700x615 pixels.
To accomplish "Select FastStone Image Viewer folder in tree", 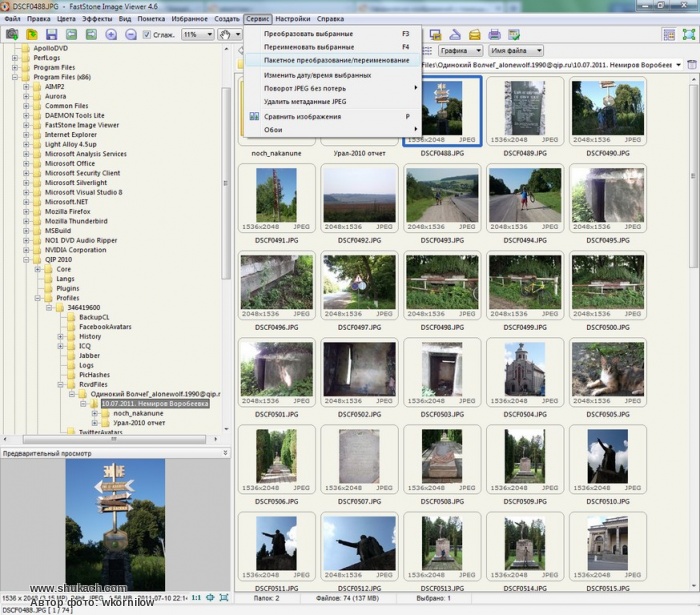I will point(82,125).
